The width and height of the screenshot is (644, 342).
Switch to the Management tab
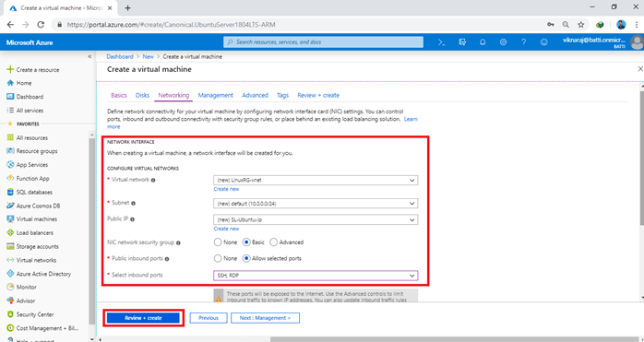click(x=215, y=95)
